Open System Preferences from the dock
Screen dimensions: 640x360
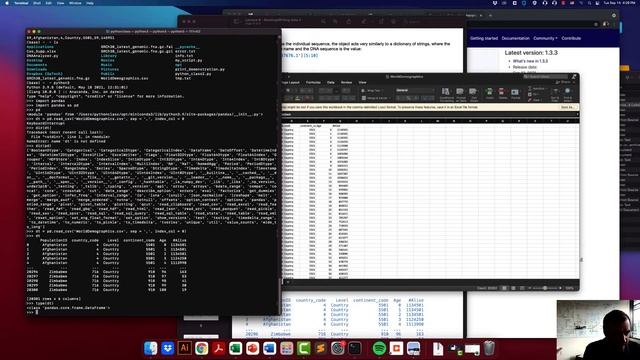coord(338,348)
